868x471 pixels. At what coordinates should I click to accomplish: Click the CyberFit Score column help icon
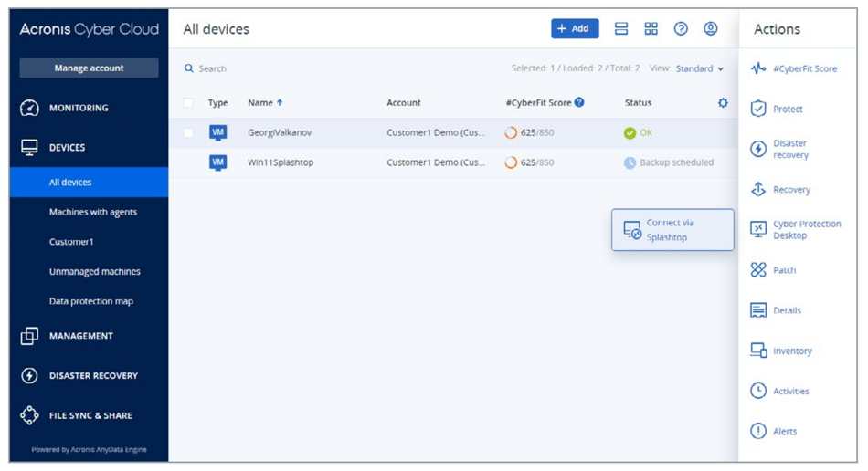coord(579,102)
